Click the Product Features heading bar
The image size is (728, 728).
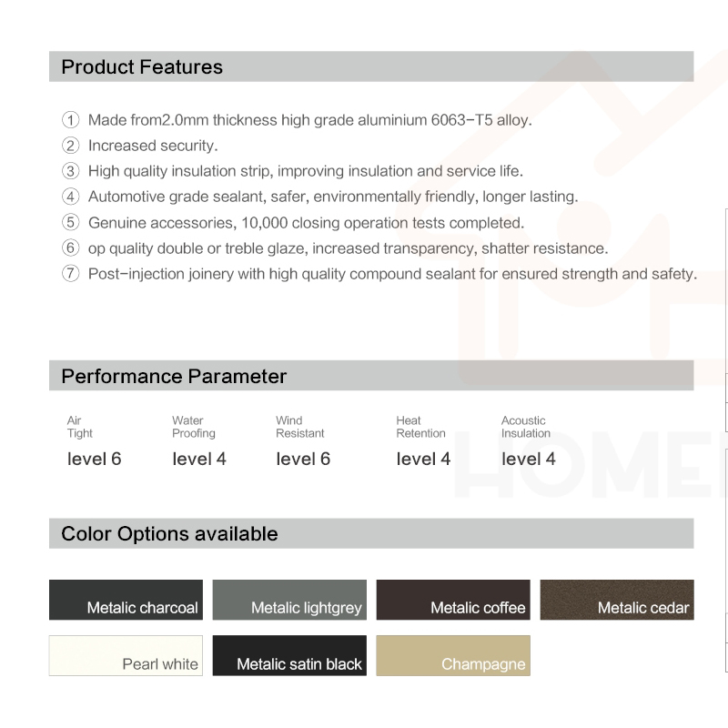tap(371, 67)
